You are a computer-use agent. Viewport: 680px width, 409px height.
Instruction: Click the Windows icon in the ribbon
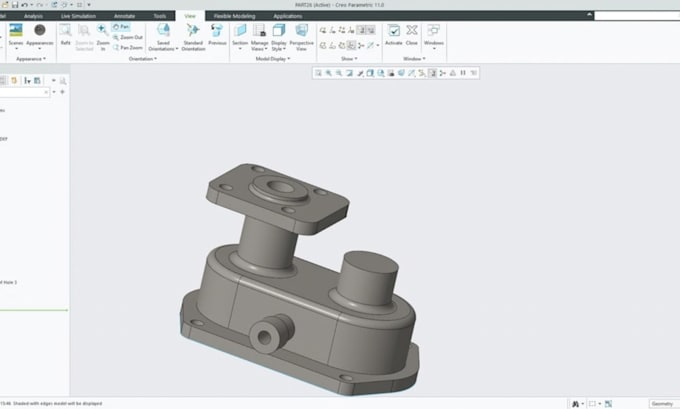(434, 30)
